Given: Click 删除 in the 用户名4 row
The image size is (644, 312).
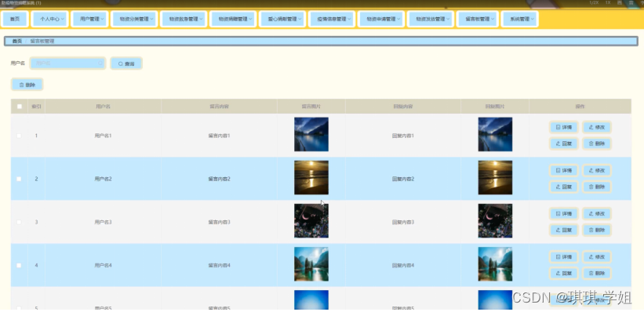Looking at the screenshot, I should pyautogui.click(x=597, y=273).
